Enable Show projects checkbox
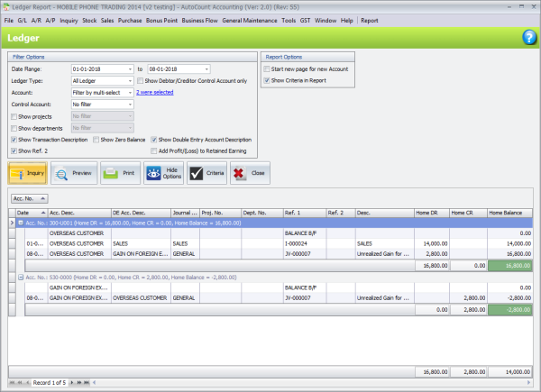Screen dimensions: 541x392 [x=14, y=116]
